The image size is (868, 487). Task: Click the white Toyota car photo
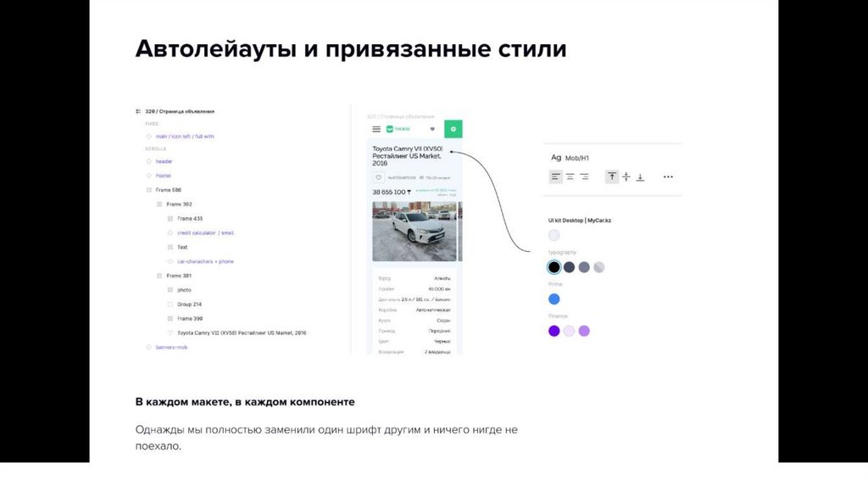pos(415,232)
